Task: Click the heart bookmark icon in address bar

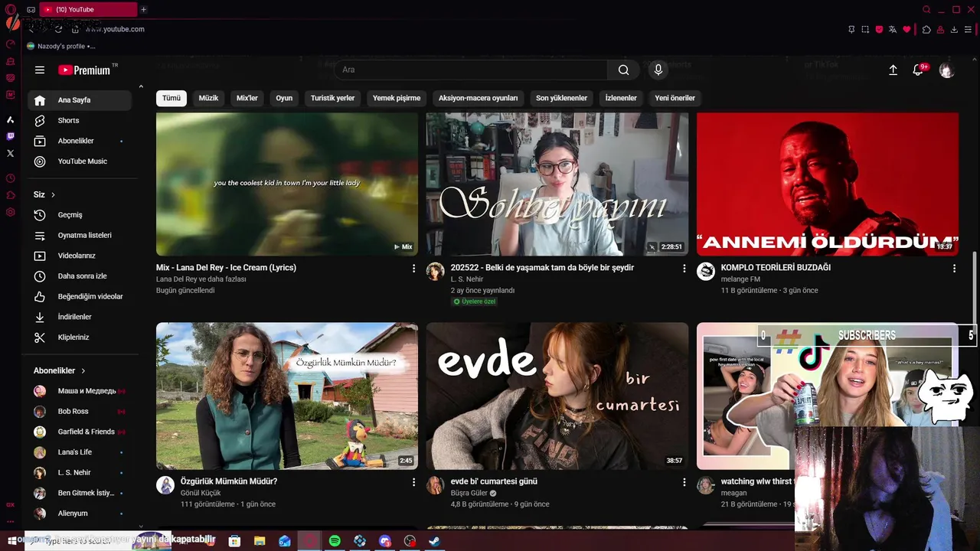Action: [x=907, y=29]
